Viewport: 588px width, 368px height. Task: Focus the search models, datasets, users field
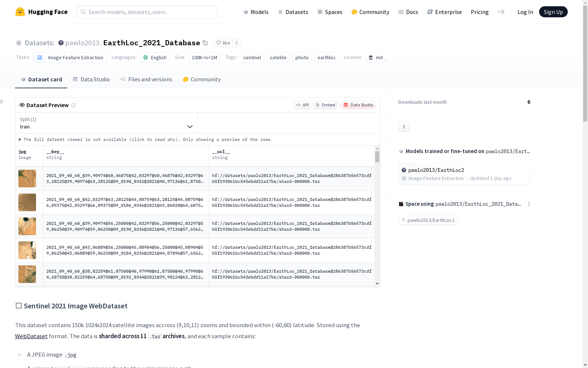[x=147, y=12]
